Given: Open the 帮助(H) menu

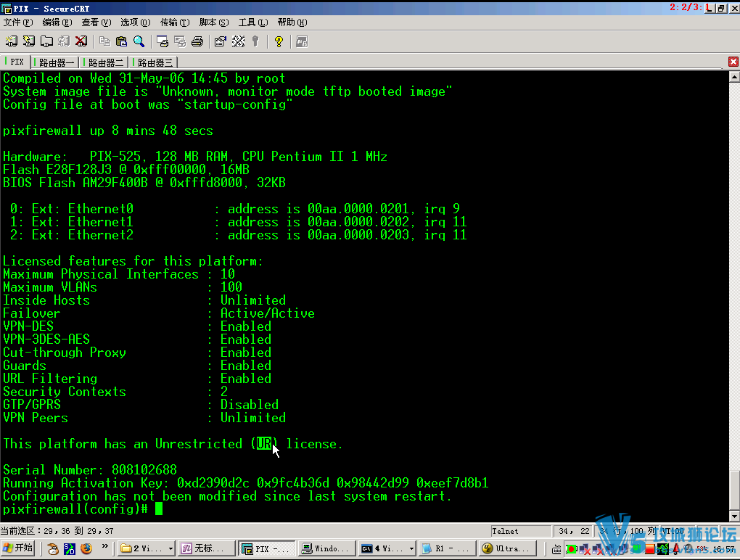Looking at the screenshot, I should [292, 22].
